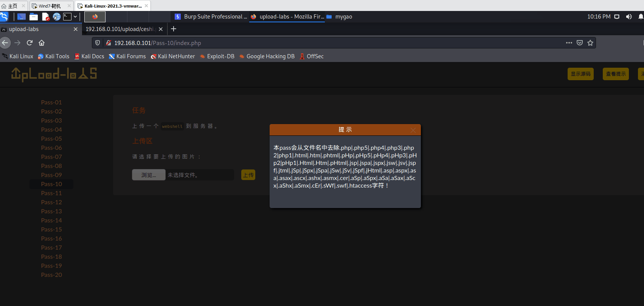The height and width of the screenshot is (306, 644).
Task: Go back to previous page
Action: (x=5, y=43)
